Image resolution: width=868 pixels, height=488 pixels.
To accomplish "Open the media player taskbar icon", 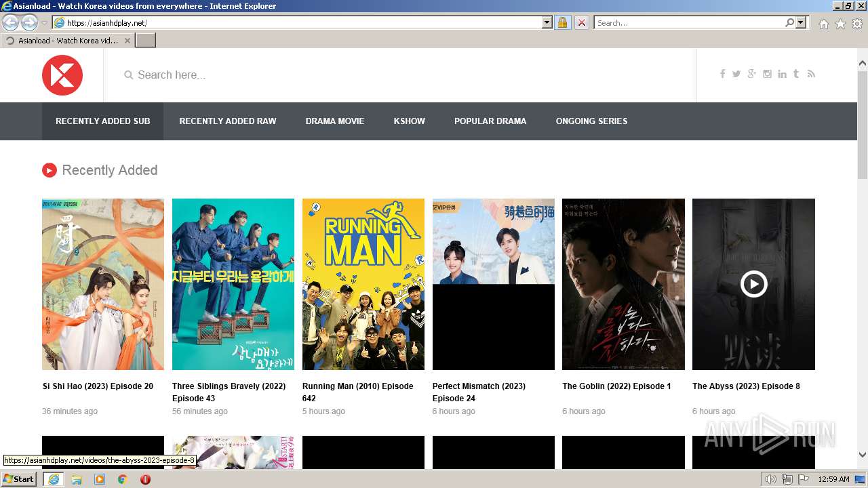I will coord(100,479).
